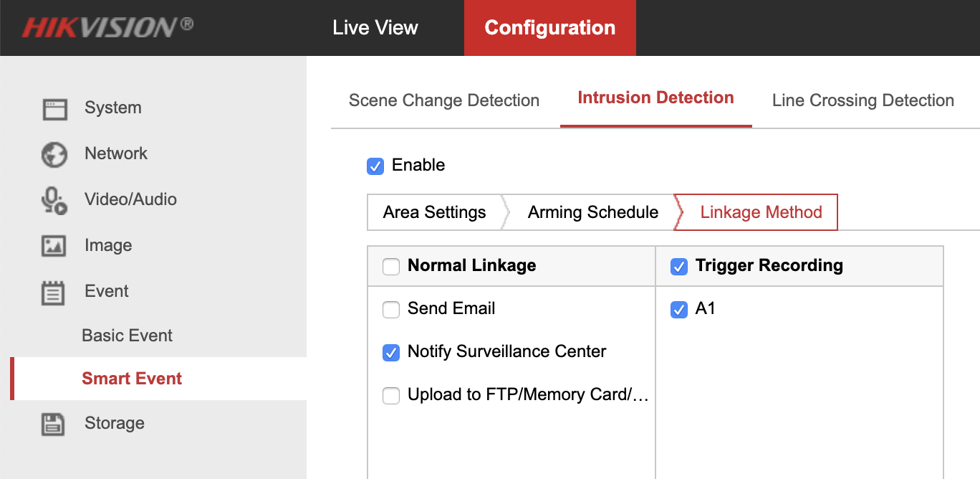Uncheck the Trigger Recording header checkbox

(x=679, y=266)
